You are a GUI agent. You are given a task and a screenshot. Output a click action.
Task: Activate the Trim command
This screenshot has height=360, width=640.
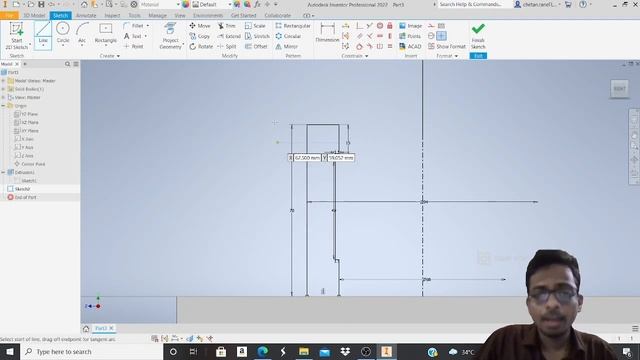[x=227, y=26]
